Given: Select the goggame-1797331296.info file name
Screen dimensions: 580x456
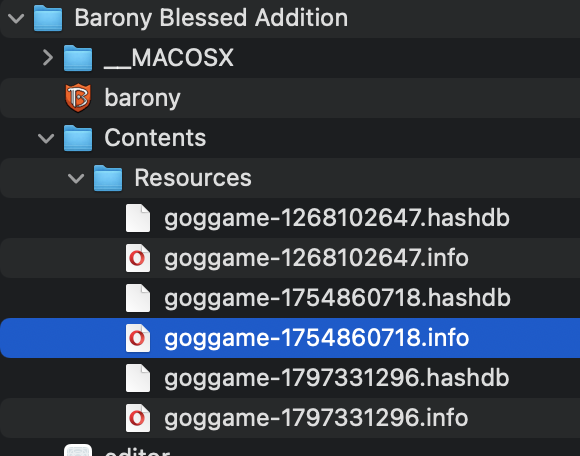Looking at the screenshot, I should [x=316, y=418].
